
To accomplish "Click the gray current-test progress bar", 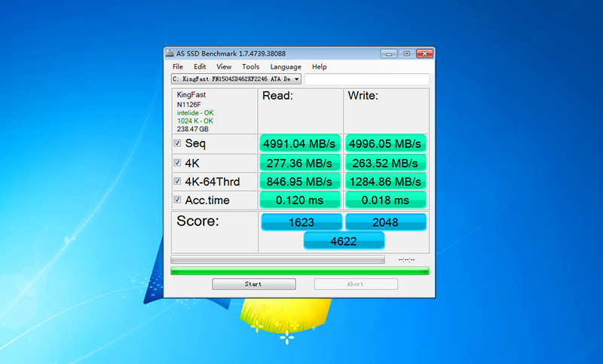I will (x=277, y=259).
